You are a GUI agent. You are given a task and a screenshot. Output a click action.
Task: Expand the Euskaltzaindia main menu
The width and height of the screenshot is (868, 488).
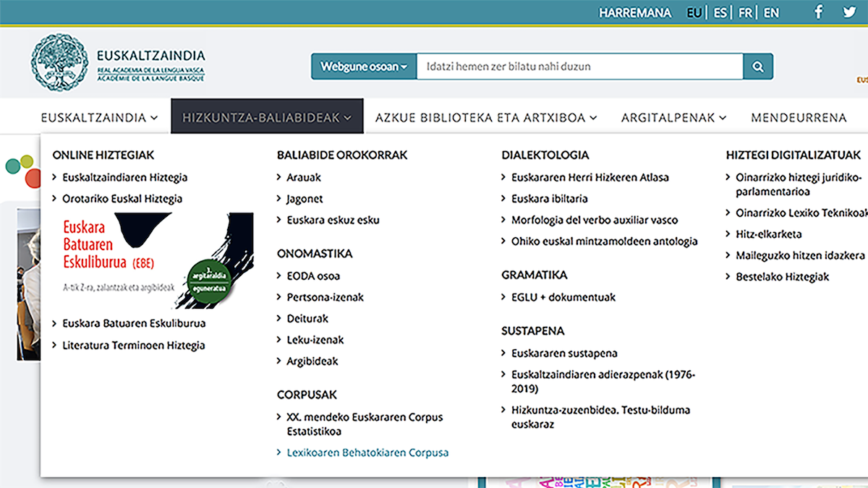tap(99, 117)
